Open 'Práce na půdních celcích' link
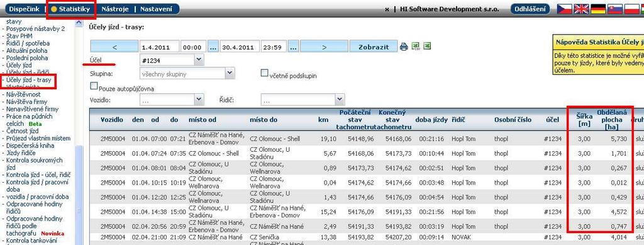This screenshot has height=245, width=644. [x=29, y=120]
